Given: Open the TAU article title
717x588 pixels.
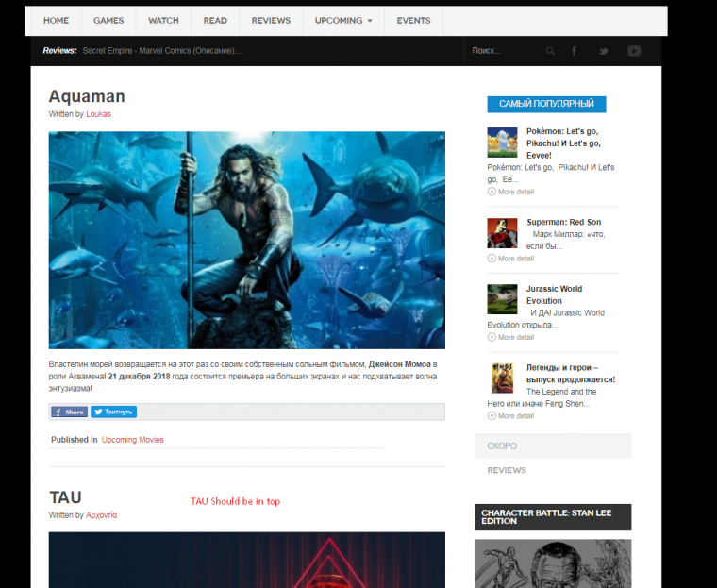Looking at the screenshot, I should click(x=65, y=497).
